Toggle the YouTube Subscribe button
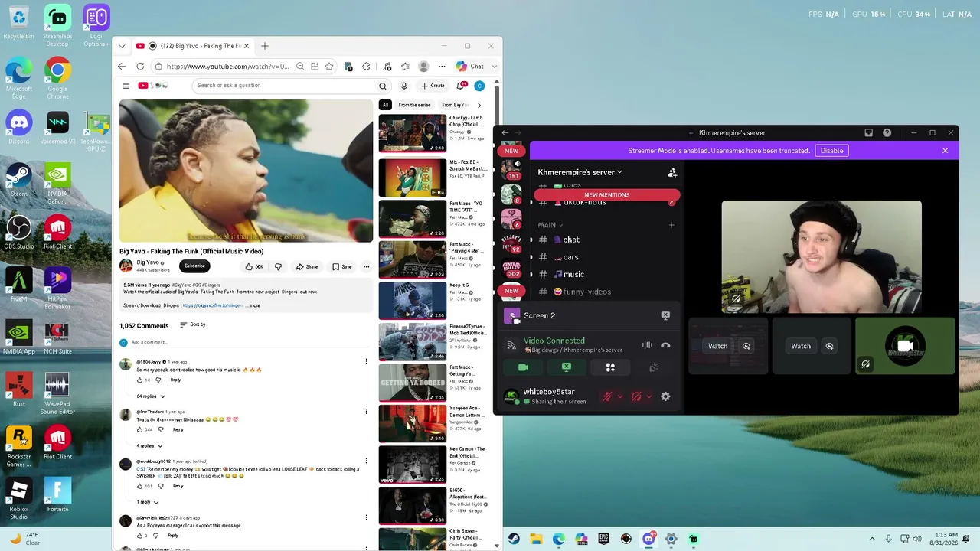Image resolution: width=980 pixels, height=551 pixels. pyautogui.click(x=194, y=266)
